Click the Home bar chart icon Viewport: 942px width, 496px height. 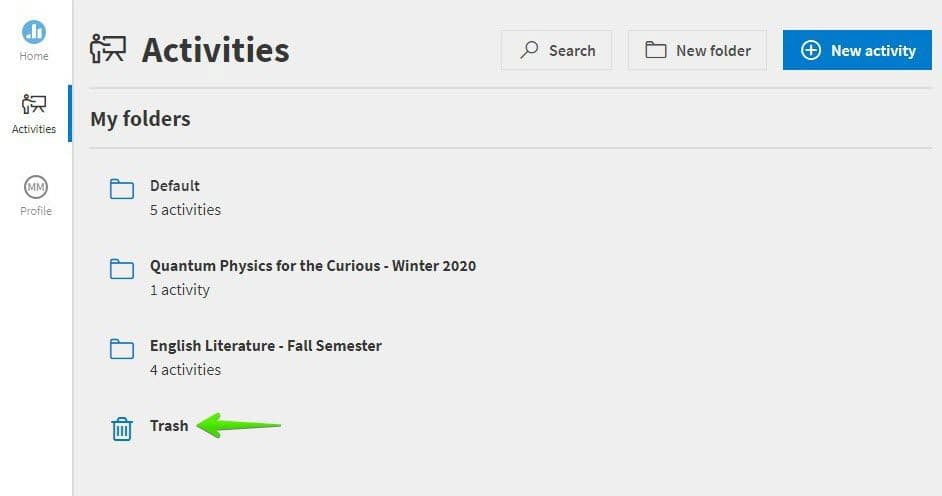pyautogui.click(x=34, y=31)
